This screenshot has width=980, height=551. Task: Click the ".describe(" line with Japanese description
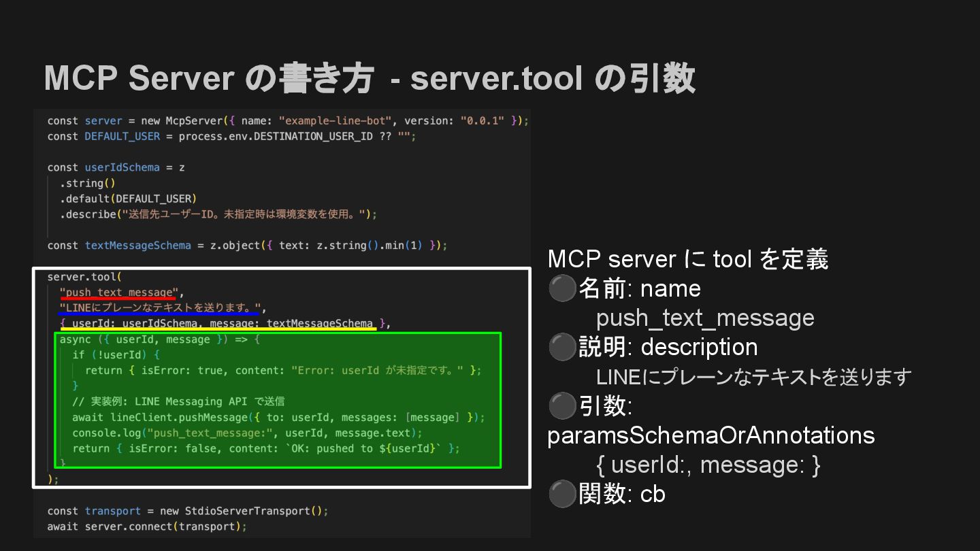[218, 214]
